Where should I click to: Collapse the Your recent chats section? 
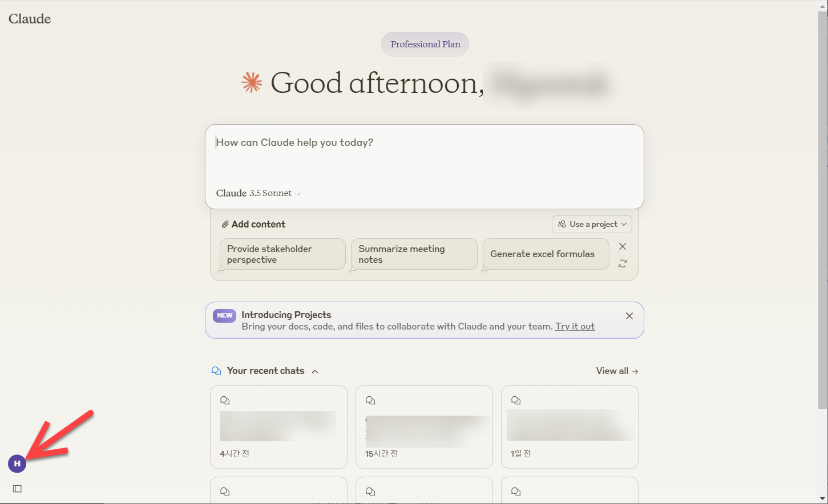(315, 371)
